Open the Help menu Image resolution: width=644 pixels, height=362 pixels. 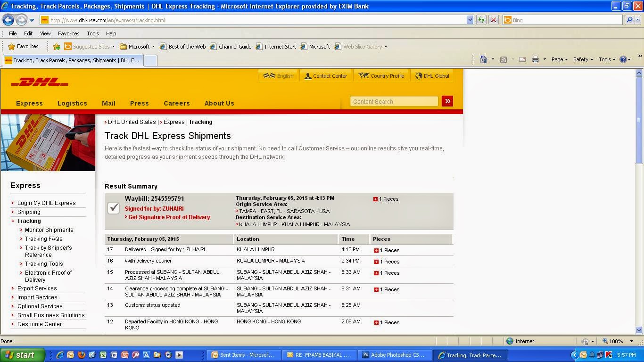click(x=111, y=33)
